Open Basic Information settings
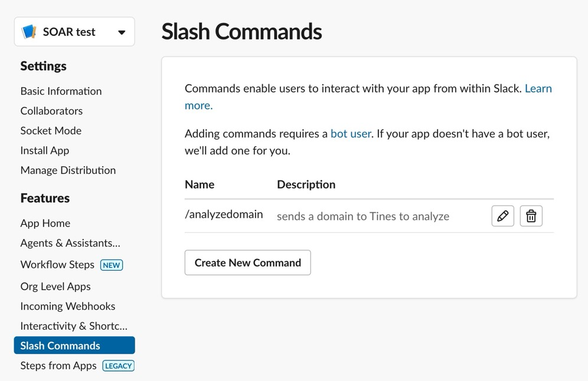The image size is (588, 381). 61,91
